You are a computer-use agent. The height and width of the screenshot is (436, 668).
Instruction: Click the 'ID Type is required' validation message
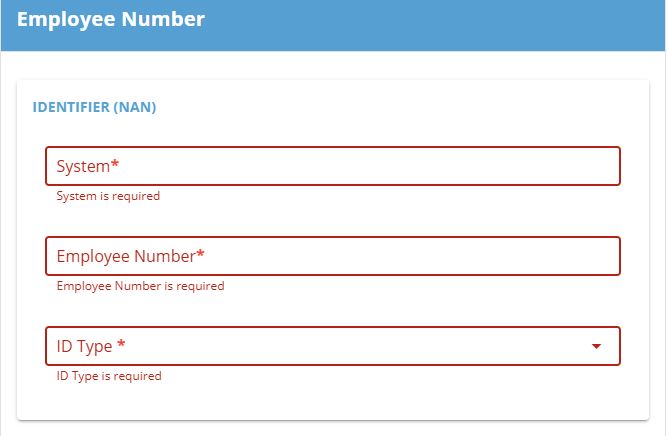pyautogui.click(x=109, y=376)
